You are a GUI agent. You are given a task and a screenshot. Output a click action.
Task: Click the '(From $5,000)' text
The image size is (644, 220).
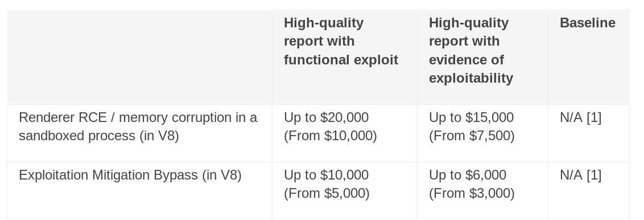point(327,193)
